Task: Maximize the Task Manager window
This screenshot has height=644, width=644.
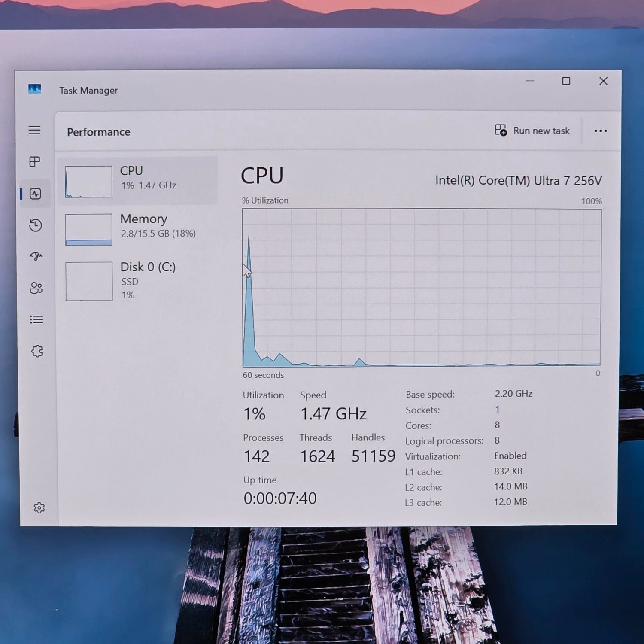Action: (566, 81)
